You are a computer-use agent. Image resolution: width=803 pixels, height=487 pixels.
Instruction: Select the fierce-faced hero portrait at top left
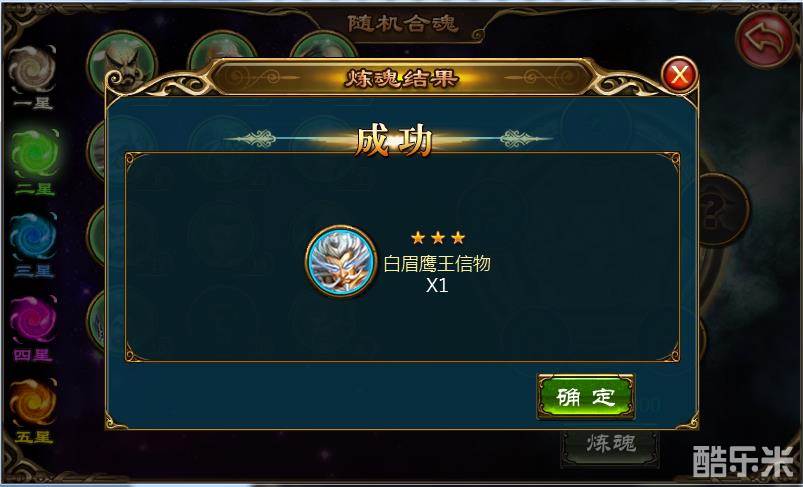[122, 59]
